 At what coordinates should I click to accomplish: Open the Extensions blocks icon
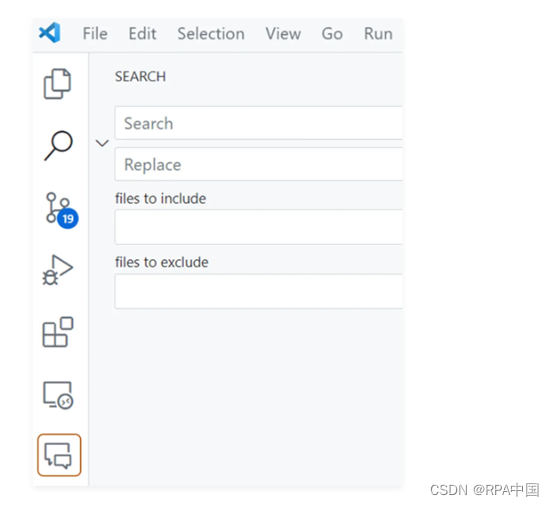pyautogui.click(x=58, y=332)
